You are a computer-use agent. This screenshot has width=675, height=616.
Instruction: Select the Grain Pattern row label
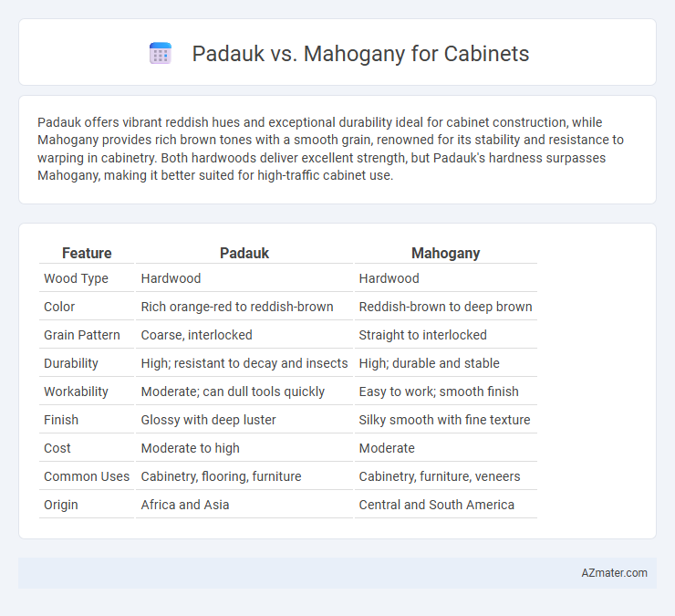[x=82, y=335]
